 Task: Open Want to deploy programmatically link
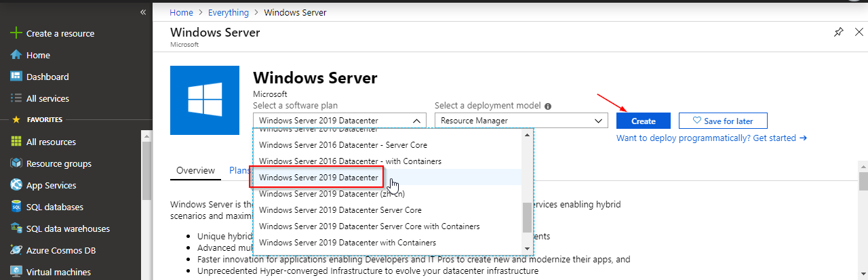point(711,138)
